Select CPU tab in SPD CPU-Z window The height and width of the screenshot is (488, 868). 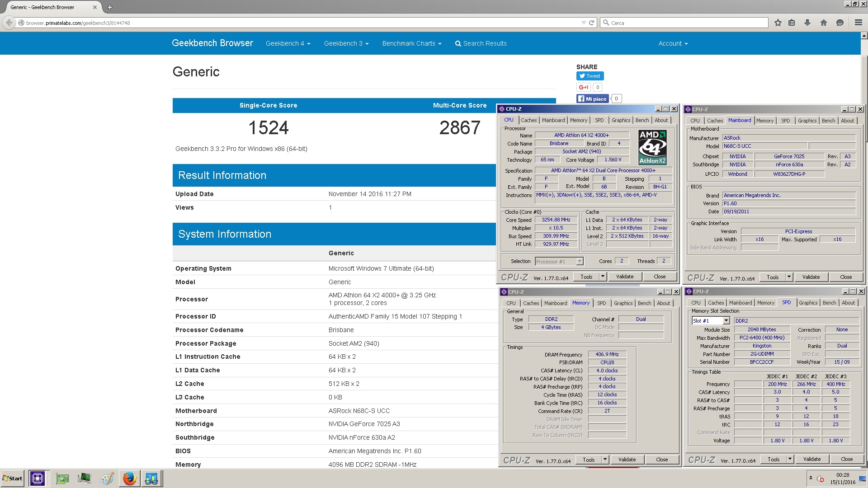tap(696, 303)
